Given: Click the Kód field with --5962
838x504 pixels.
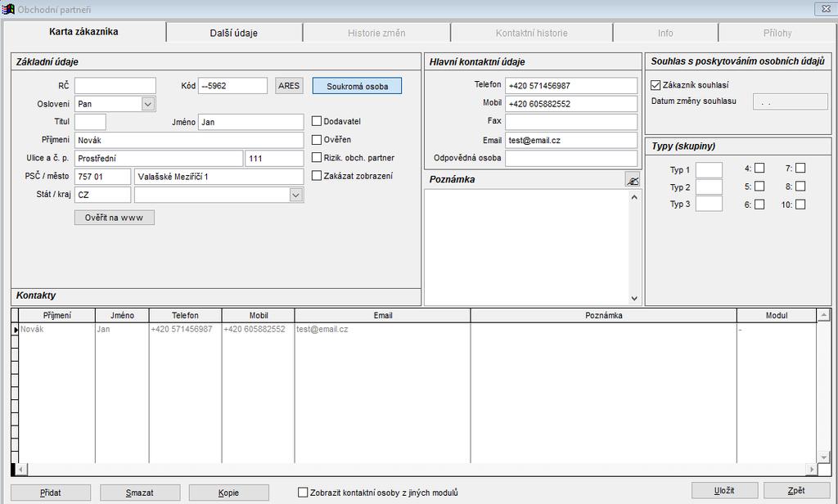Looking at the screenshot, I should (x=232, y=86).
